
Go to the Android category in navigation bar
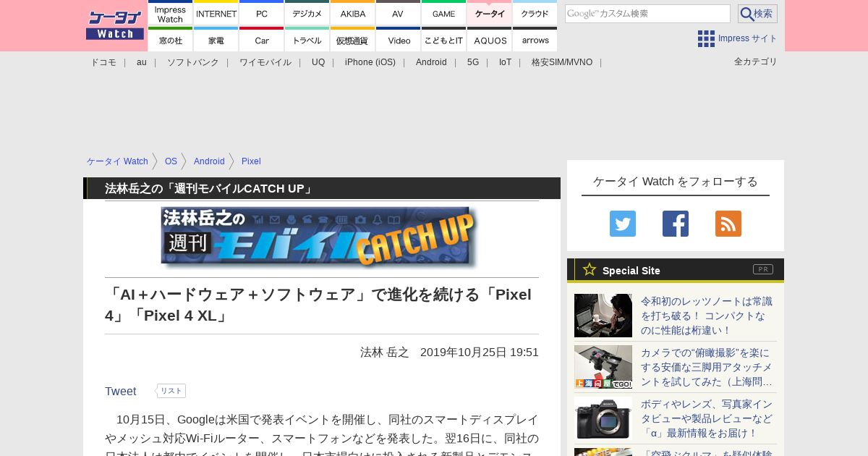pyautogui.click(x=431, y=62)
